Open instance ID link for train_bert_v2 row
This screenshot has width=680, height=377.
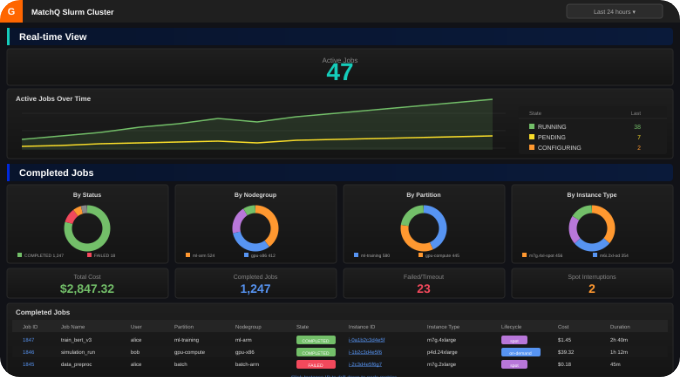tap(366, 340)
